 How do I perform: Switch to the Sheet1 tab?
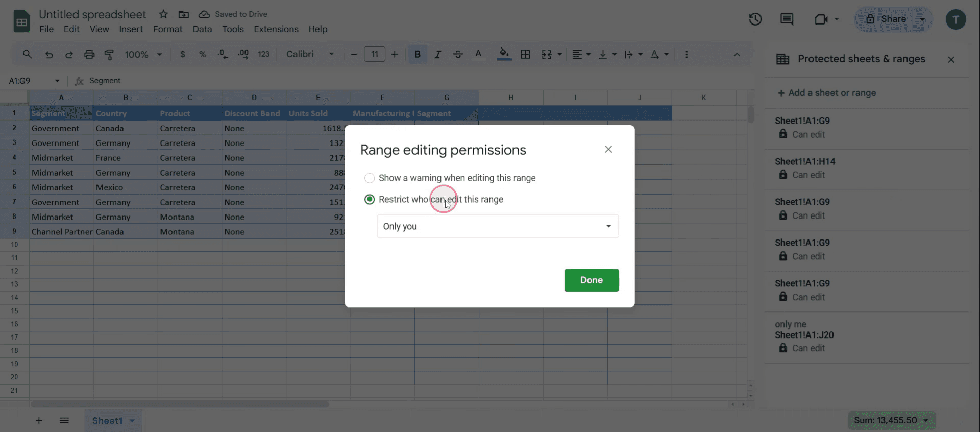[107, 421]
